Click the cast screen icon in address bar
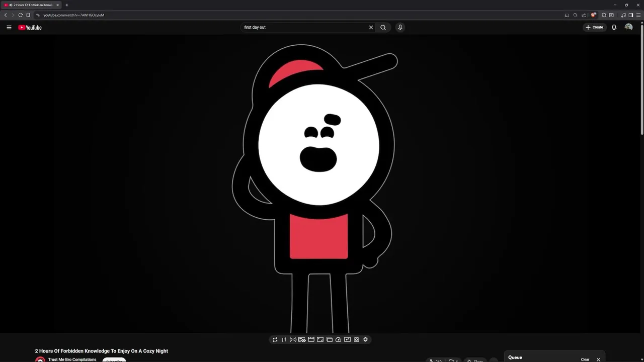This screenshot has height=362, width=644. point(567,15)
